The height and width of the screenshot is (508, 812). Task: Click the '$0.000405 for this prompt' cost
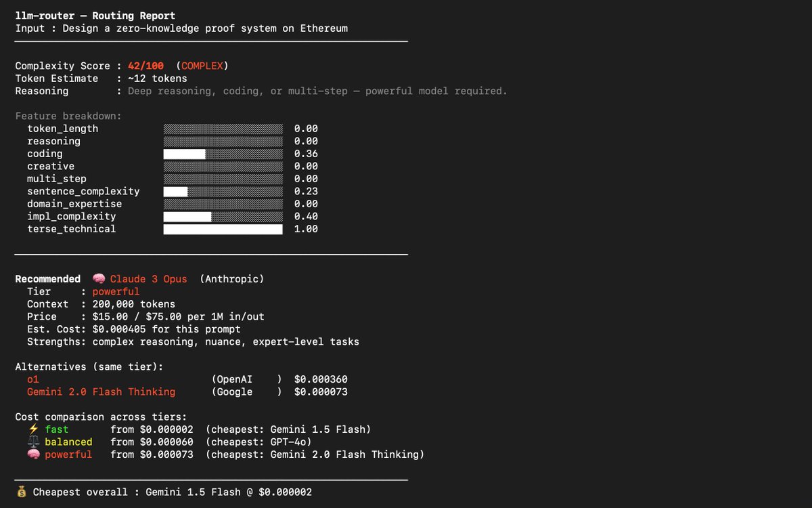[x=166, y=329]
